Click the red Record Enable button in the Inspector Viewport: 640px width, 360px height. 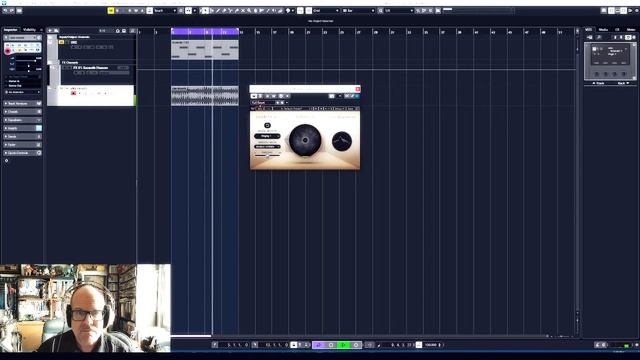point(8,51)
